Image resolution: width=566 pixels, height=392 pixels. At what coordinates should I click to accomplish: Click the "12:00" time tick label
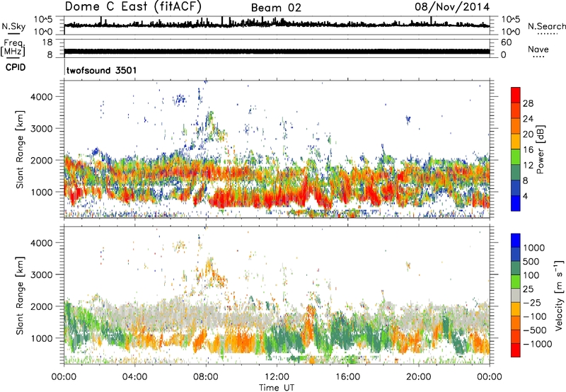[x=277, y=377]
